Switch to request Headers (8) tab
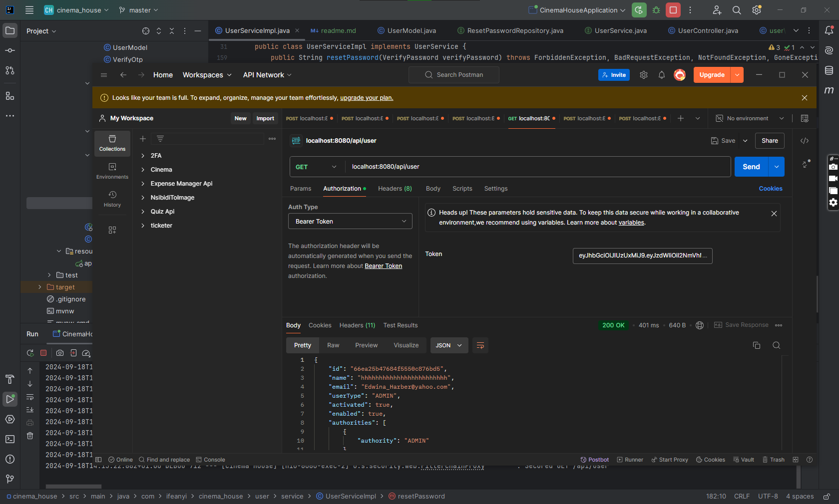 point(395,189)
